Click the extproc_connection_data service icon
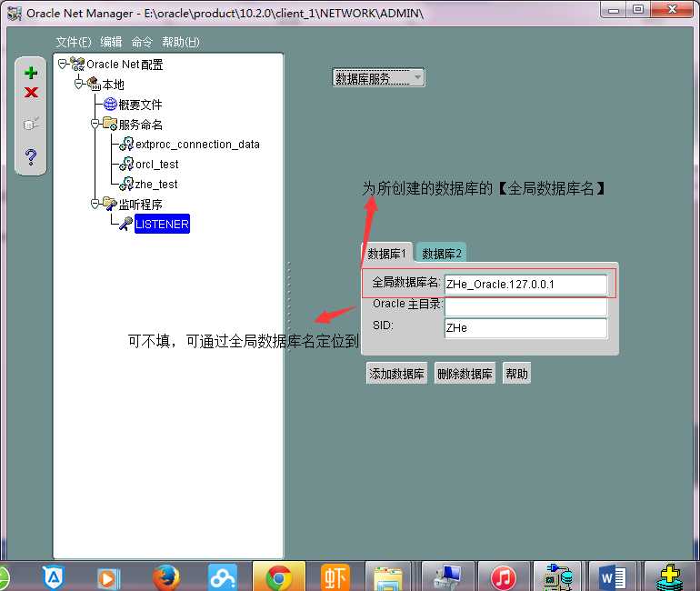Viewport: 700px width, 591px height. 126,144
